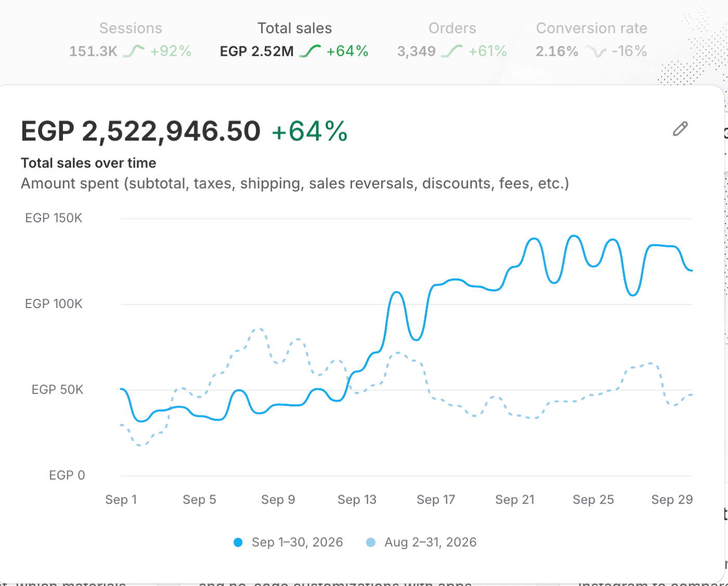Click the Sessions upward trend sparkline icon
Screen dimensions: 728x586
click(134, 51)
